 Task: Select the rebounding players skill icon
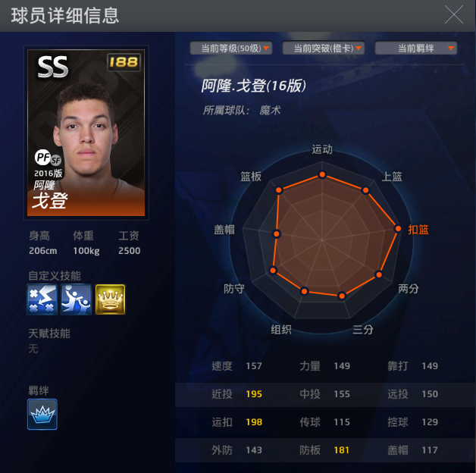(x=77, y=299)
